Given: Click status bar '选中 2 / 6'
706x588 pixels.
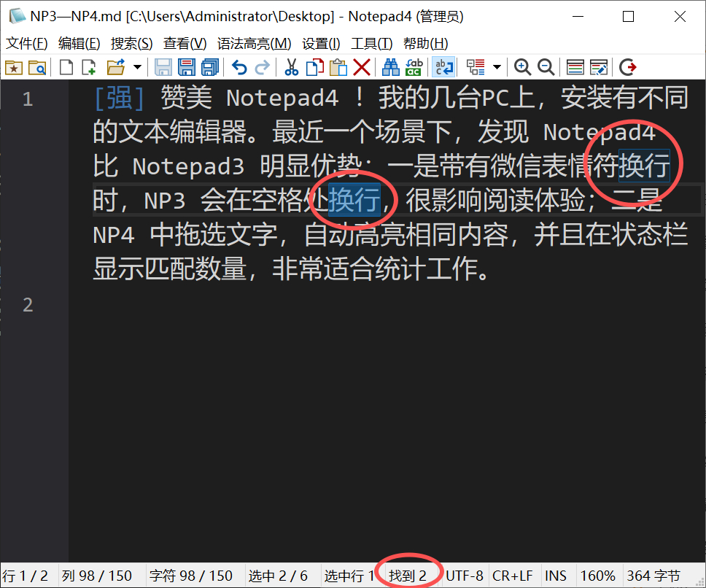Looking at the screenshot, I should [x=278, y=576].
